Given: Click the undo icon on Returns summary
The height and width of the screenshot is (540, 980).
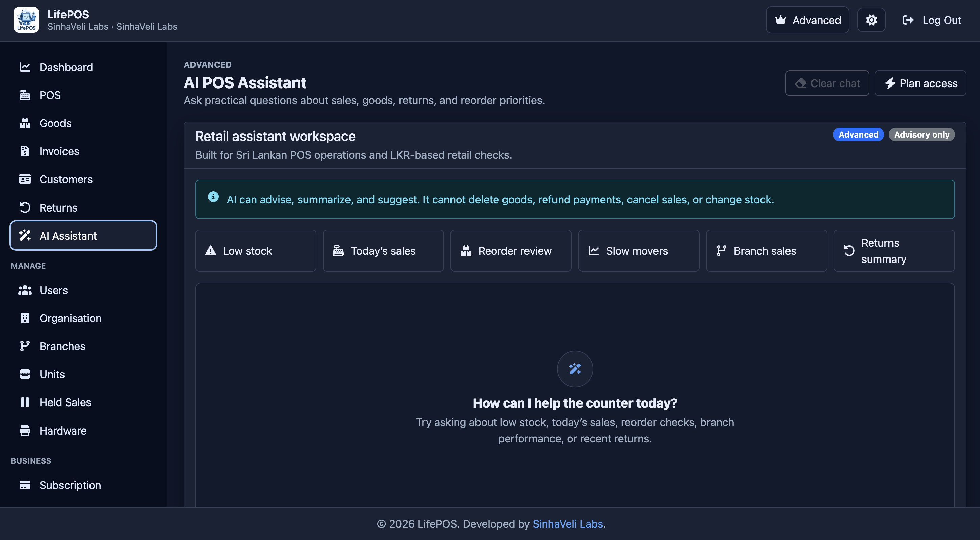Looking at the screenshot, I should (849, 251).
